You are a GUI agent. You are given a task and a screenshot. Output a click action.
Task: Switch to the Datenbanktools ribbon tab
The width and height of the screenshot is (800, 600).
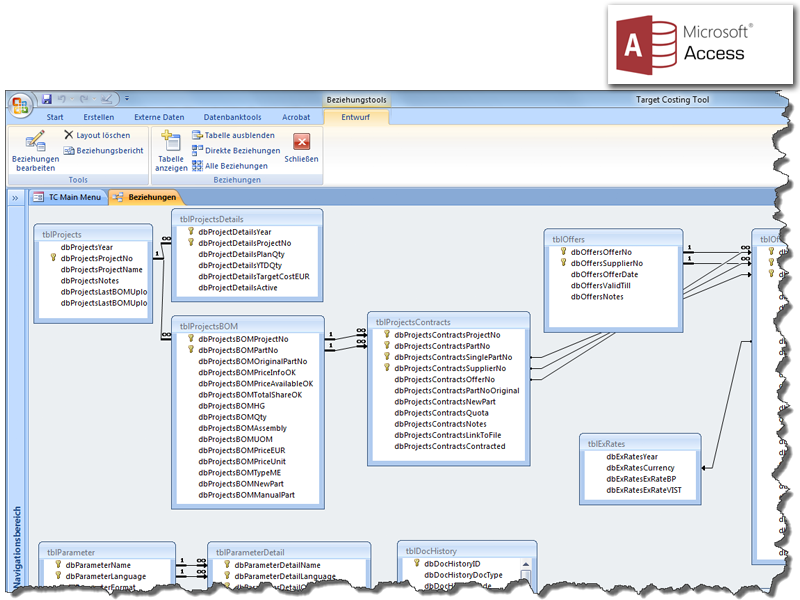[233, 117]
